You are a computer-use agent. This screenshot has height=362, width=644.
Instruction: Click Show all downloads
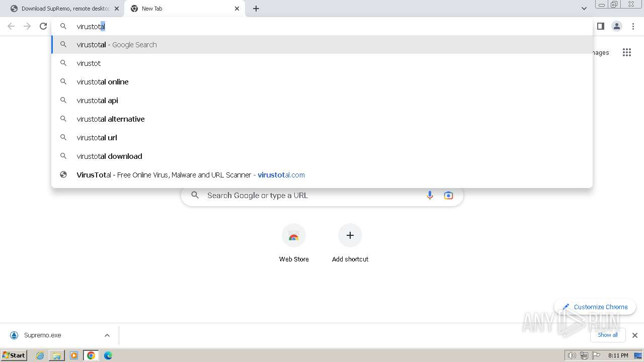[x=608, y=335]
